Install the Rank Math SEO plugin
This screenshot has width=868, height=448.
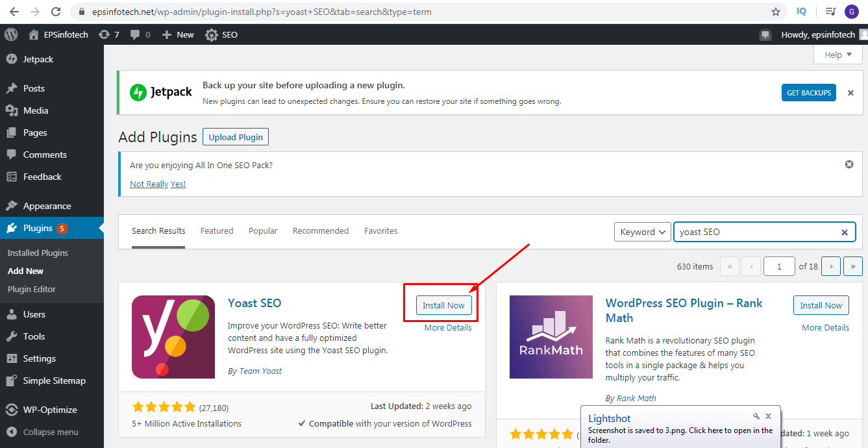tap(821, 305)
